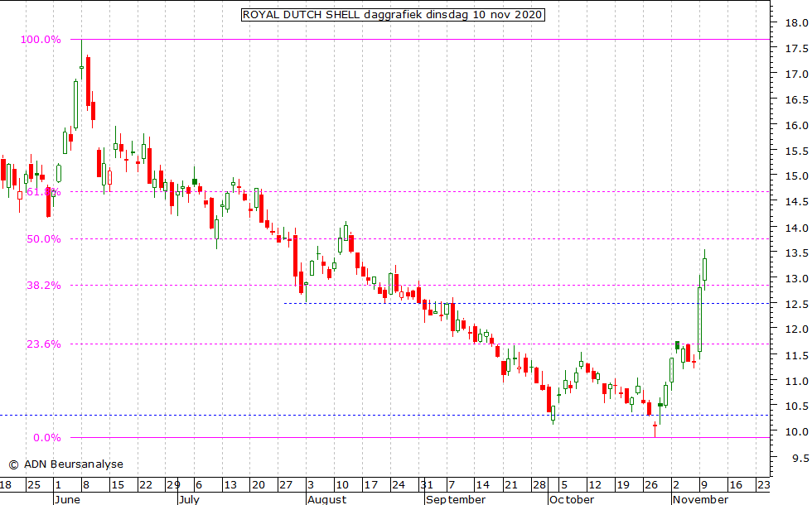
Task: Click the red candle at the June 8 peak
Action: 88,81
